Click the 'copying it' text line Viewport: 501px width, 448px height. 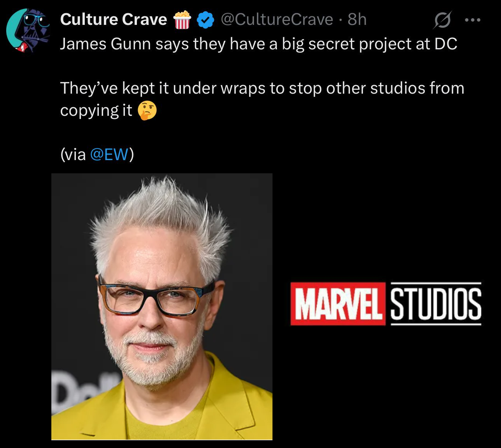tap(96, 110)
